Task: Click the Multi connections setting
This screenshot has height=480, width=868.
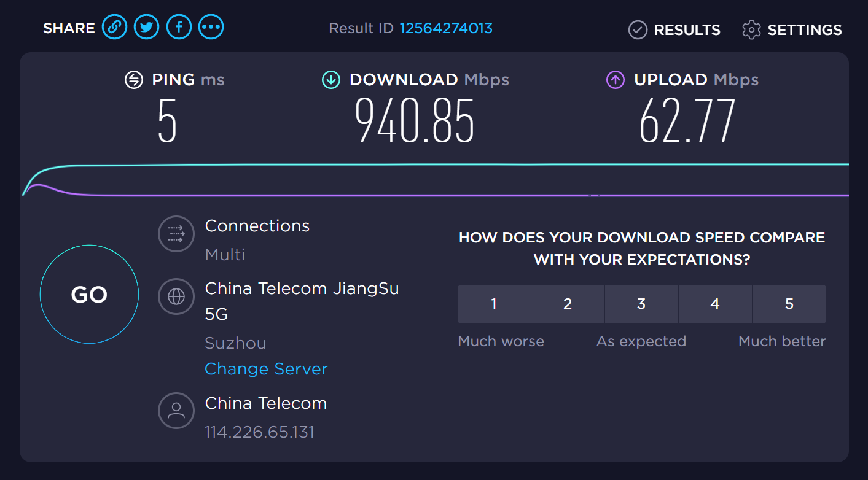Action: 225,254
